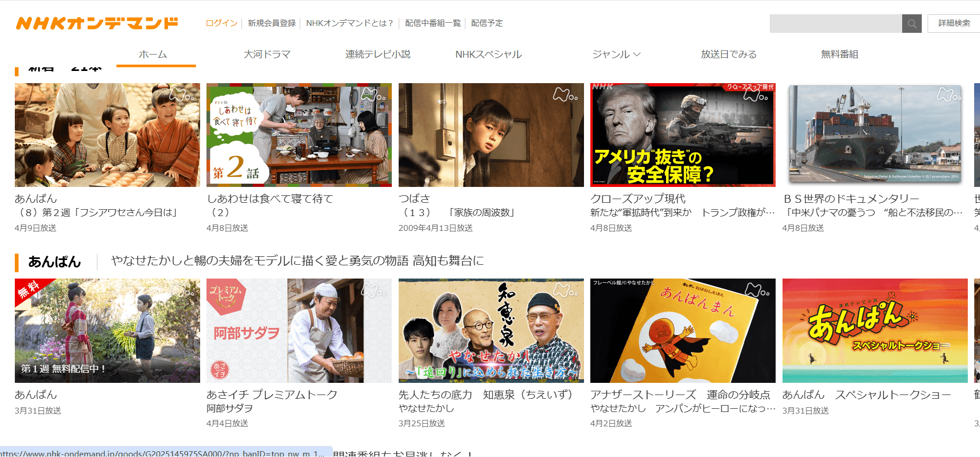This screenshot has height=457, width=980.
Task: Click the あんぱん section heading
Action: point(55,262)
